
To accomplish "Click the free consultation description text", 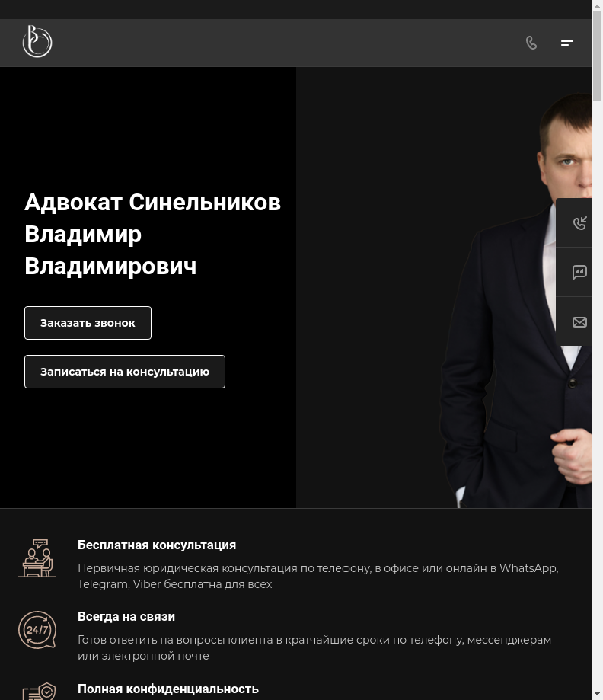I will tap(318, 576).
